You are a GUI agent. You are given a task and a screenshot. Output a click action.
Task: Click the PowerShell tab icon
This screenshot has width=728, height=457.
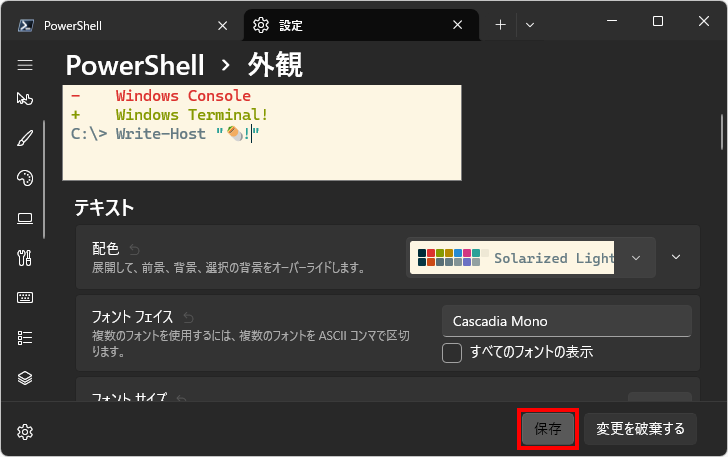[x=26, y=26]
